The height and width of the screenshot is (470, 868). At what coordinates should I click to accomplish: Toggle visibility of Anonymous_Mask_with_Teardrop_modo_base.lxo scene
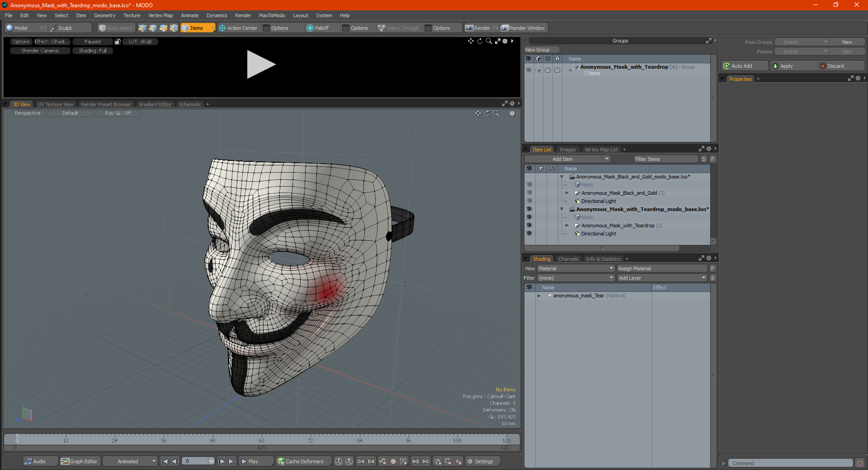529,209
